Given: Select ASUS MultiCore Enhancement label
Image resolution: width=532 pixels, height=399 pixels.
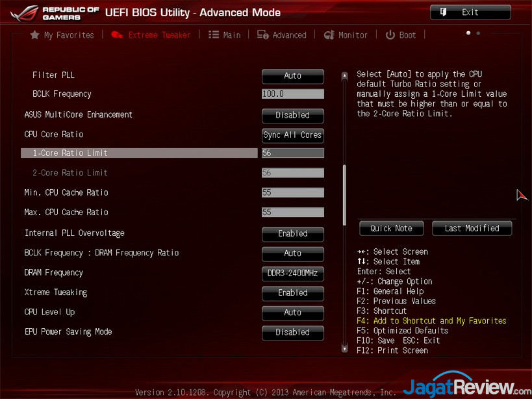Looking at the screenshot, I should [x=79, y=114].
